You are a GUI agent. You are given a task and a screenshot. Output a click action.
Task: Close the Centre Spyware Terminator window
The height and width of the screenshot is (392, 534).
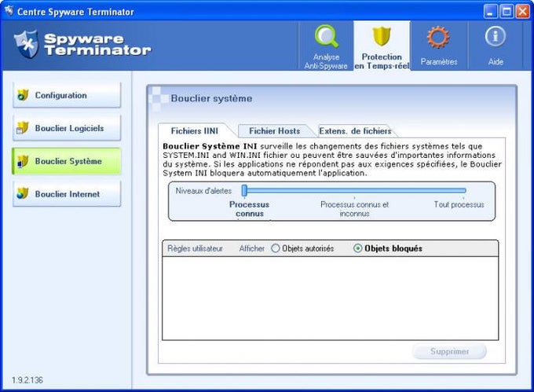522,12
